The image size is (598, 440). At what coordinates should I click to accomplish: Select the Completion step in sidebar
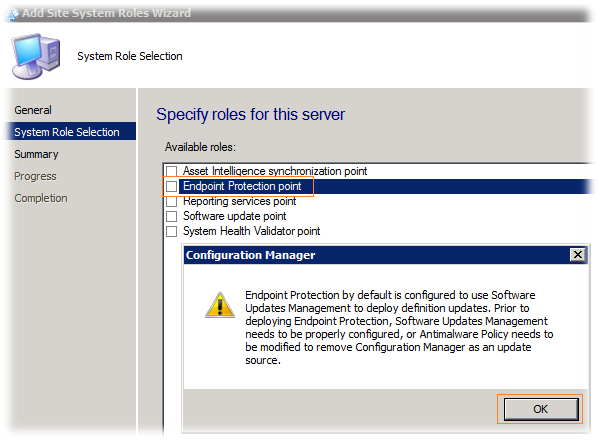pyautogui.click(x=41, y=198)
